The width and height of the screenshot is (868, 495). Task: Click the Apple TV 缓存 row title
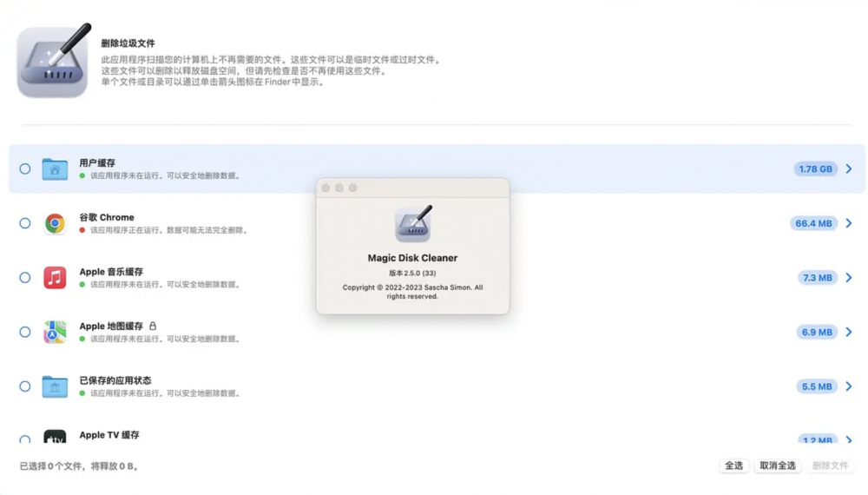pos(109,435)
